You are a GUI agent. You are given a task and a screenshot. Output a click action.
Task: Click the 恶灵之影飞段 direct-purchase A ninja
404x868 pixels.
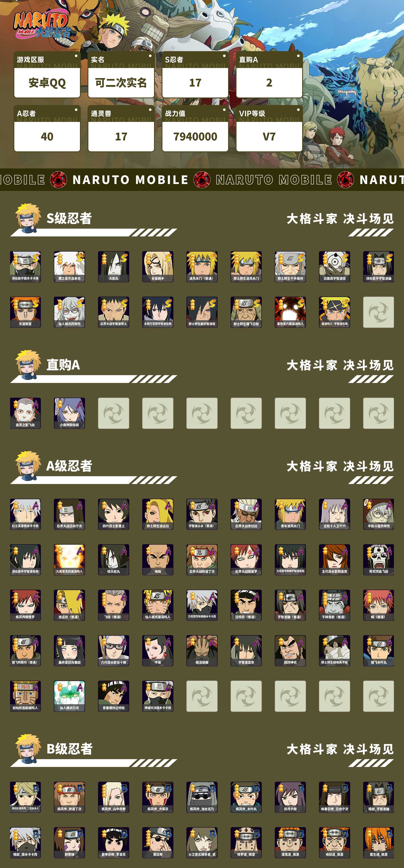tap(25, 413)
